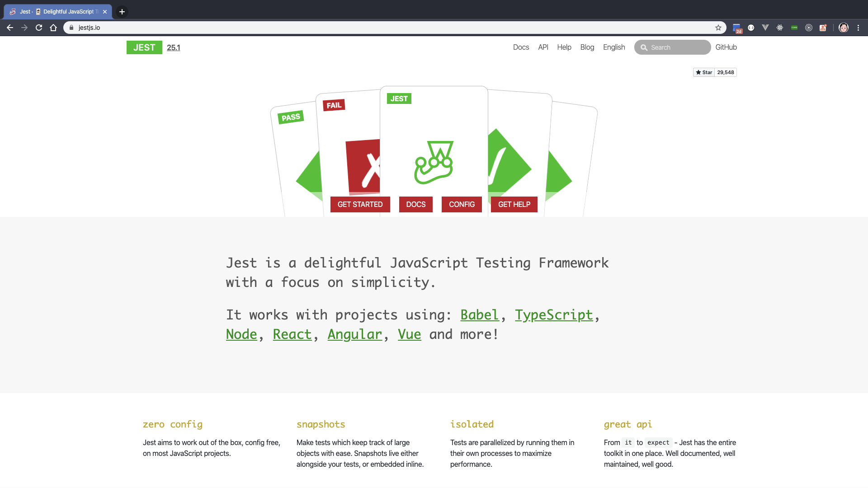Open the Docs navigation item
Viewport: 868px width, 488px height.
521,47
